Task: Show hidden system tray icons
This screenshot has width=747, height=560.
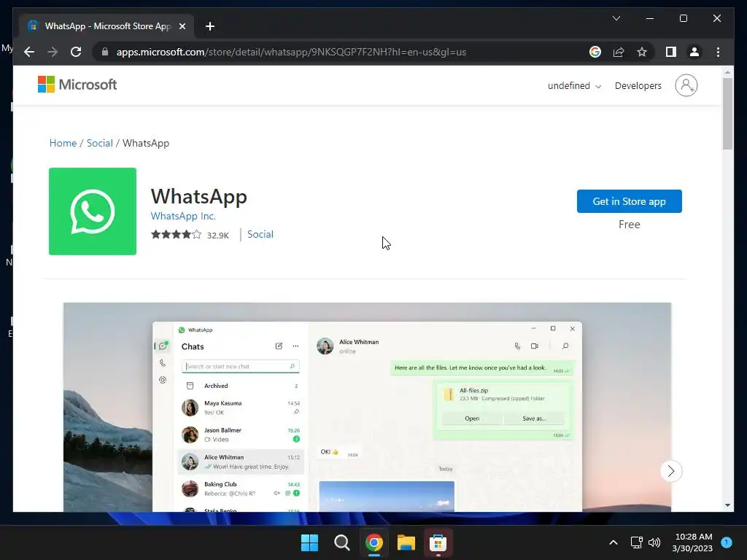Action: (x=613, y=542)
